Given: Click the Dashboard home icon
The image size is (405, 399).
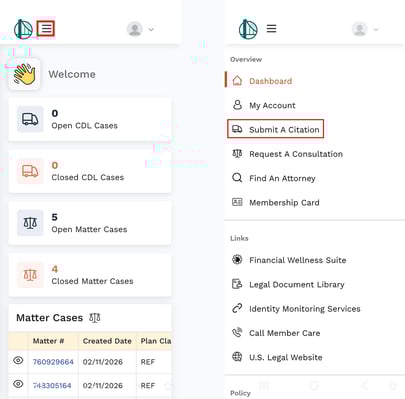Looking at the screenshot, I should (x=237, y=80).
